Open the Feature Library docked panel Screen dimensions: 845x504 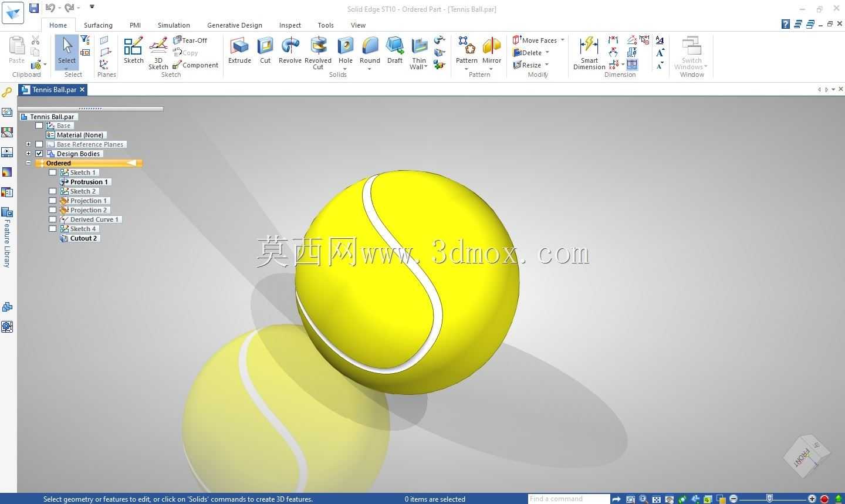pyautogui.click(x=7, y=236)
